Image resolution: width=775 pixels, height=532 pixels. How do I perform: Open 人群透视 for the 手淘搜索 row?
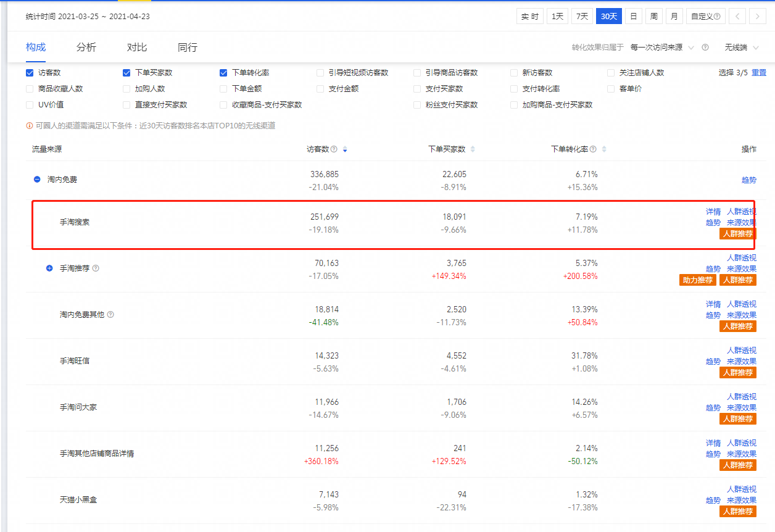coord(742,212)
